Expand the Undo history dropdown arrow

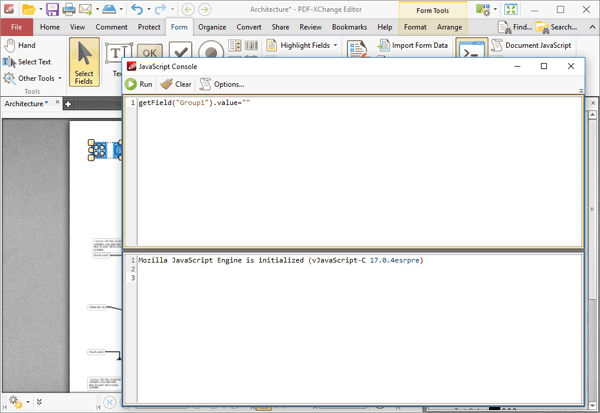pyautogui.click(x=148, y=9)
